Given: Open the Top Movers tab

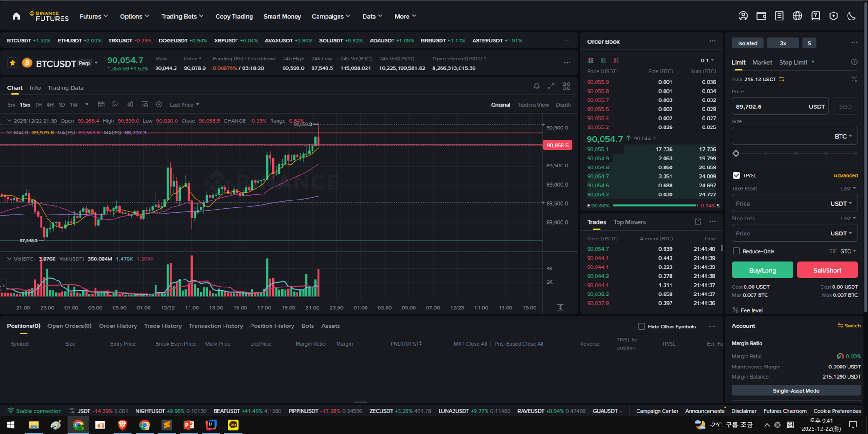Looking at the screenshot, I should [629, 222].
